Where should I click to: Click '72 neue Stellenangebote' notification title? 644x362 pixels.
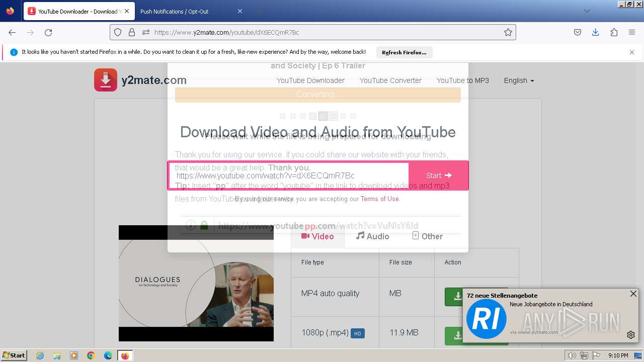click(502, 296)
